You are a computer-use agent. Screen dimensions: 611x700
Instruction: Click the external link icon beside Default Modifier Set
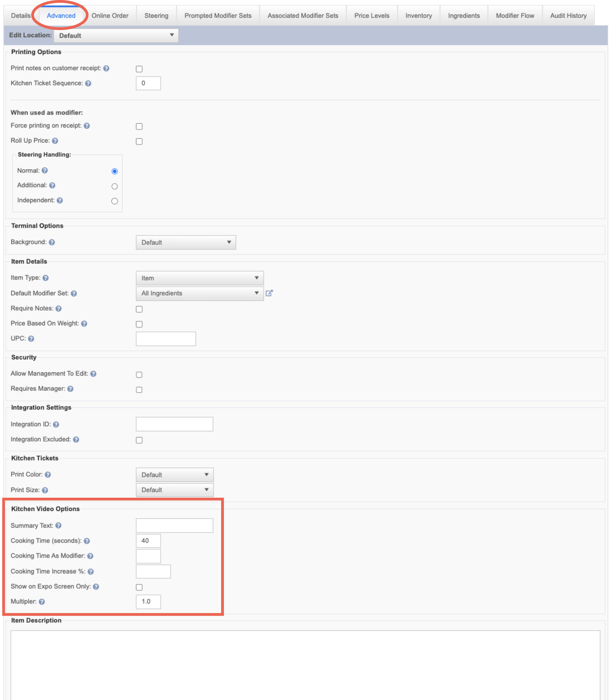269,293
